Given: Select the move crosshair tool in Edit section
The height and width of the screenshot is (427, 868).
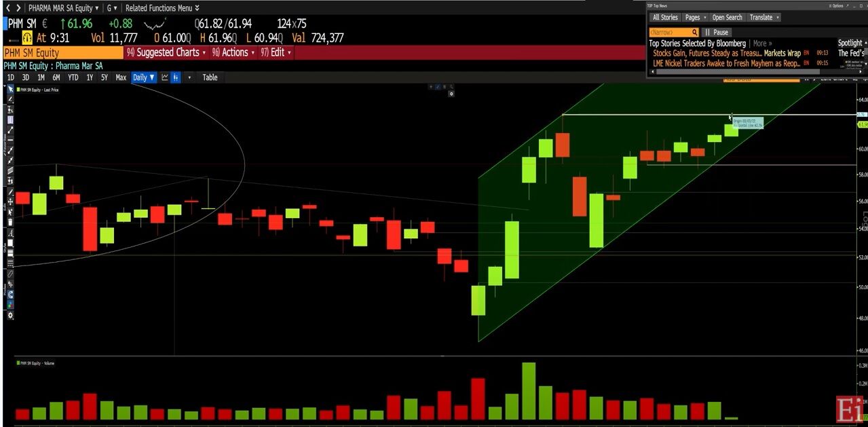Looking at the screenshot, I should point(10,202).
